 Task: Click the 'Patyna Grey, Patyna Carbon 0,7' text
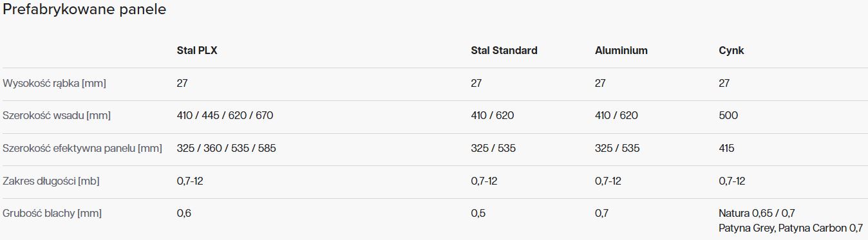point(791,228)
